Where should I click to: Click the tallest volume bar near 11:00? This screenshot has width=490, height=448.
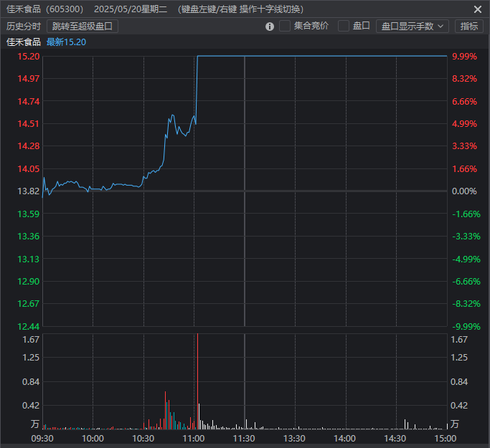196,380
